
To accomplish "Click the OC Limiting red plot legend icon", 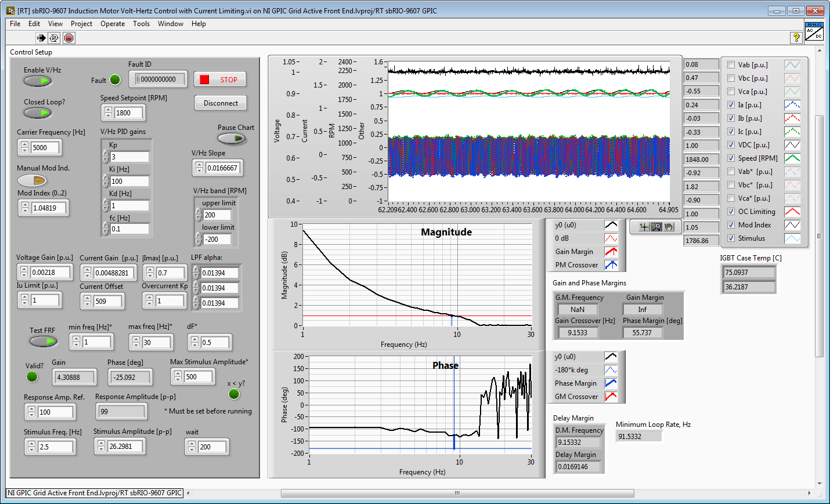I will [792, 212].
